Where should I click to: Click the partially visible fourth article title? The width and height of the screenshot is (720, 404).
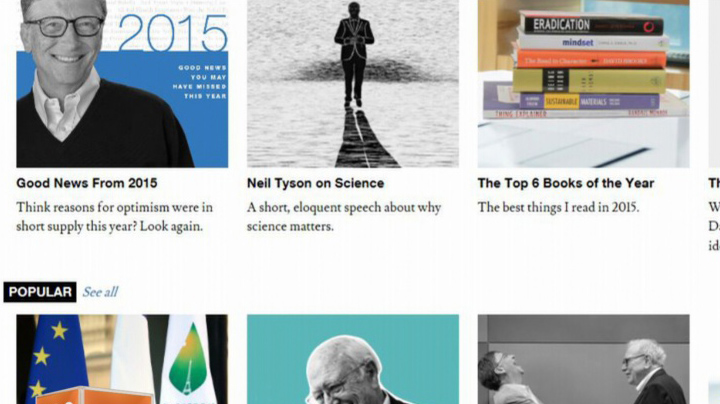pyautogui.click(x=714, y=183)
